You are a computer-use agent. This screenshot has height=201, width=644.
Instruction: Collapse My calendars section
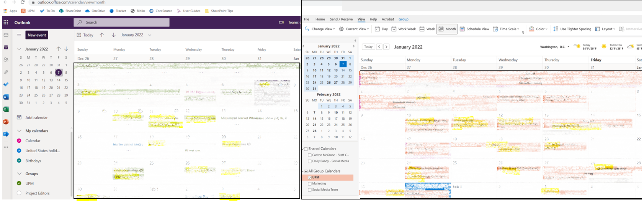(x=19, y=131)
